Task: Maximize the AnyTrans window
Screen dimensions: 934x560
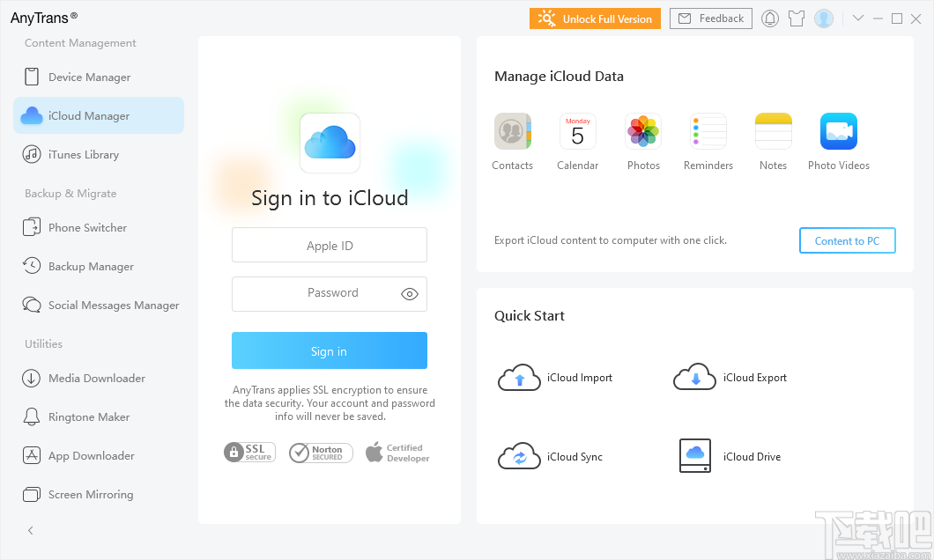Action: 897,18
